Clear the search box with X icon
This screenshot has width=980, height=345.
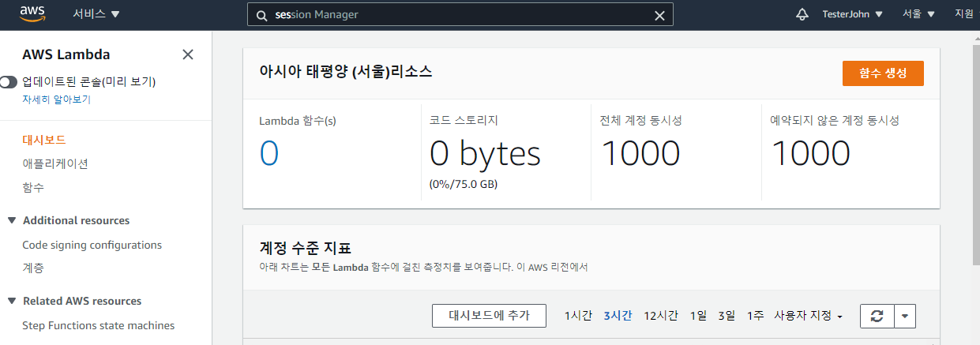[x=660, y=15]
